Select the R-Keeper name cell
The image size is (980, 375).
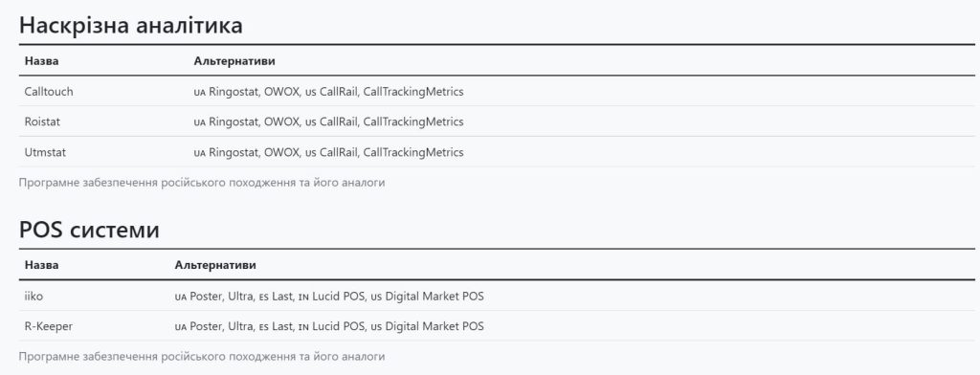coord(94,325)
